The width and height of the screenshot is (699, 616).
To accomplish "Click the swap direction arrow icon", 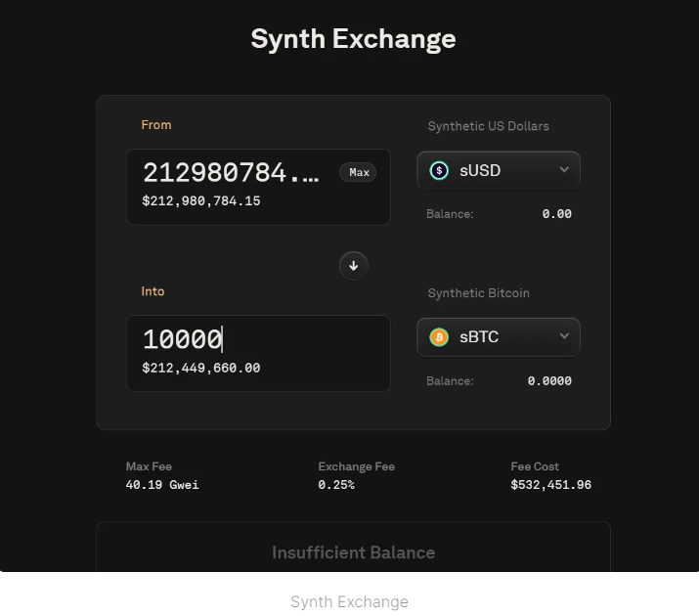I will click(x=354, y=265).
